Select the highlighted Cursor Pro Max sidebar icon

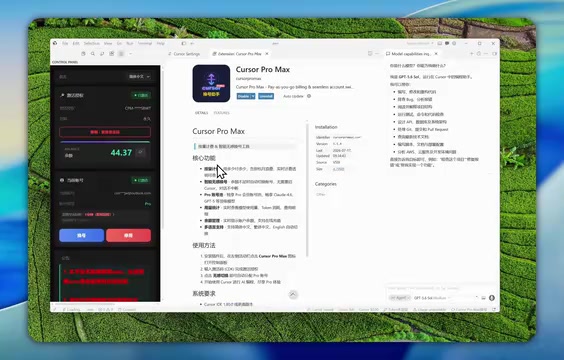(x=121, y=54)
